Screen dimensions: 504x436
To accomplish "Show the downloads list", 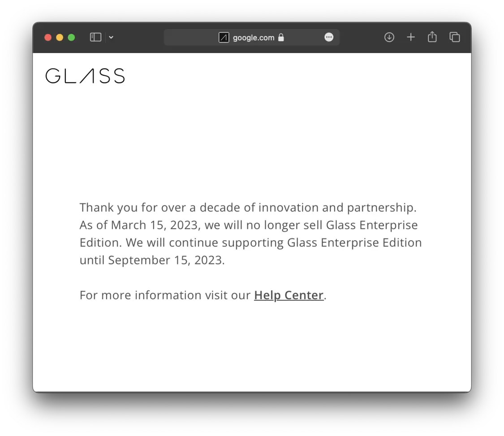I will (x=389, y=37).
